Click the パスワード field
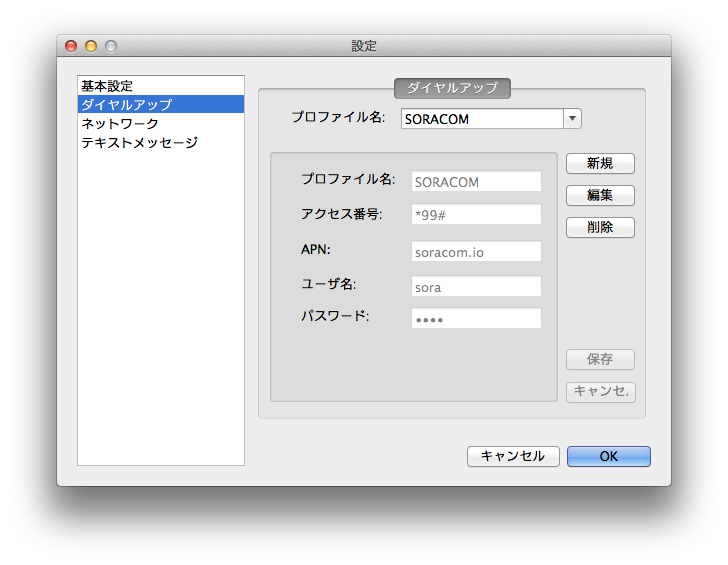Viewport: 728px width, 565px height. (476, 318)
